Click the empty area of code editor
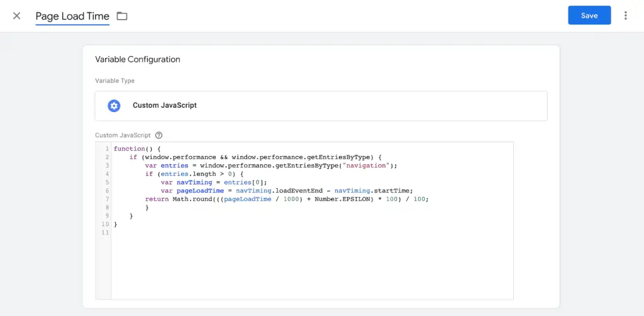644x316 pixels. 312,267
